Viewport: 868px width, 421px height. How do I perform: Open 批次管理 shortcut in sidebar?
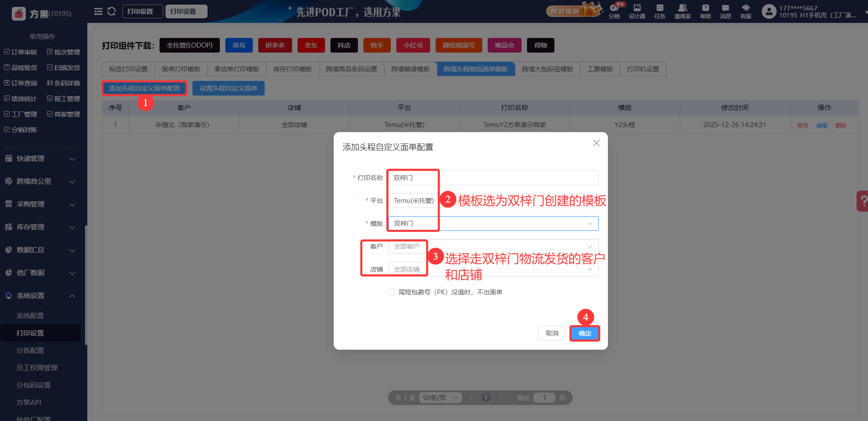click(x=64, y=52)
